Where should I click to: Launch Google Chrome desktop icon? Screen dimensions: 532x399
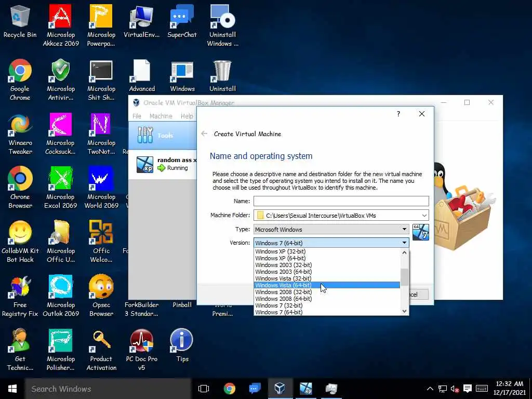[x=20, y=79]
